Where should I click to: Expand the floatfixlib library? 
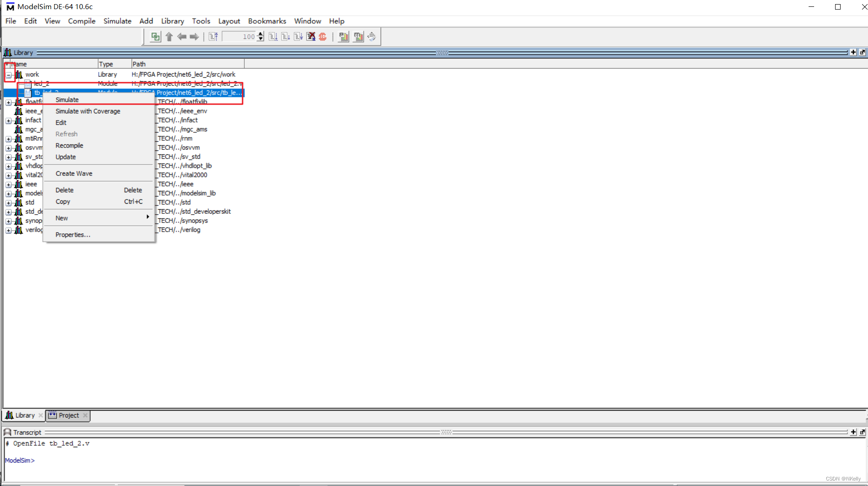[9, 102]
